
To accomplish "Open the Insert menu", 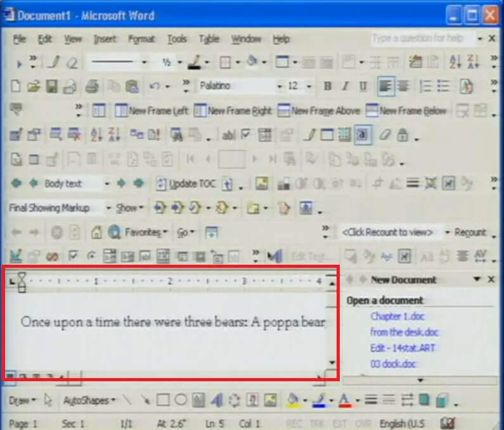I will [105, 39].
